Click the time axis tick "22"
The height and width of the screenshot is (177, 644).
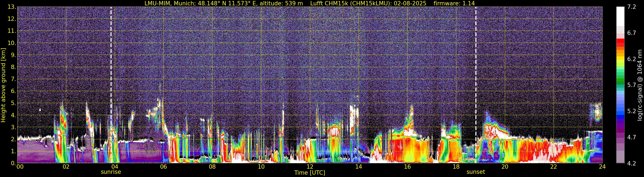[x=554, y=167]
